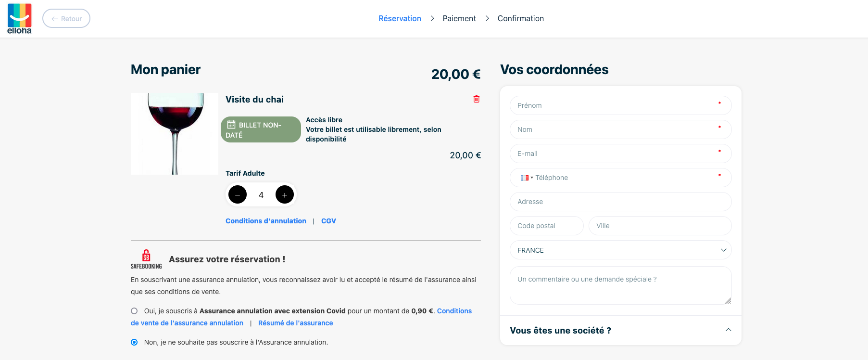Click the wine glass product thumbnail
This screenshot has width=868, height=360.
pos(175,134)
